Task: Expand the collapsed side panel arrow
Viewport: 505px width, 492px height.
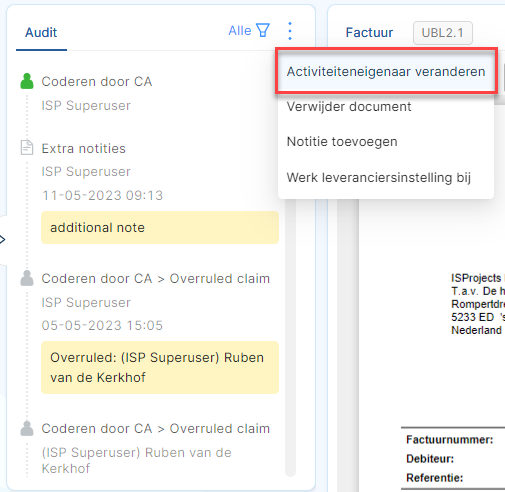Action: (x=2, y=239)
